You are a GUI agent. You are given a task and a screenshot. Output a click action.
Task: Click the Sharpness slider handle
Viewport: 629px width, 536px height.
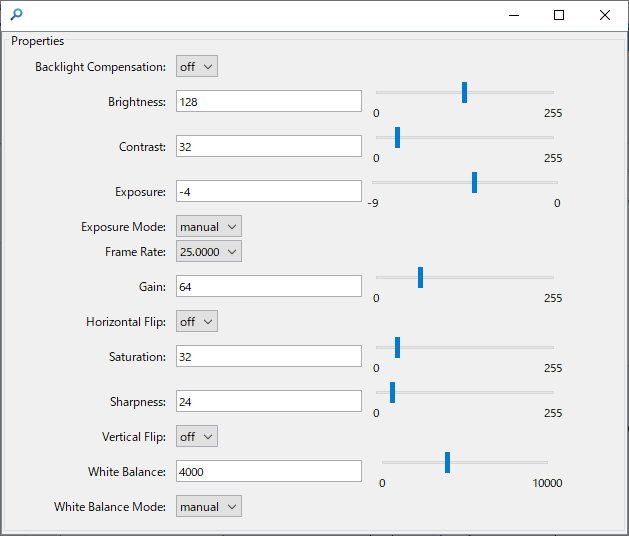click(392, 392)
